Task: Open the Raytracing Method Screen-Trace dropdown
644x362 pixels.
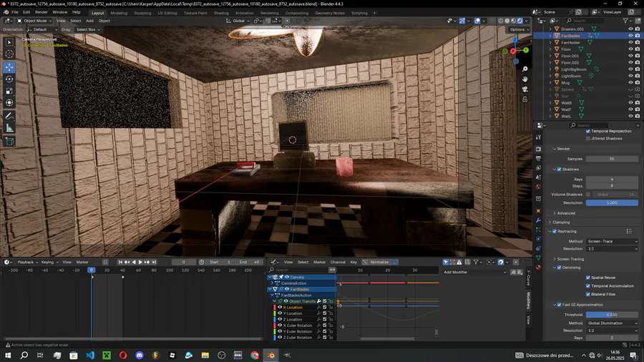Action: [612, 242]
